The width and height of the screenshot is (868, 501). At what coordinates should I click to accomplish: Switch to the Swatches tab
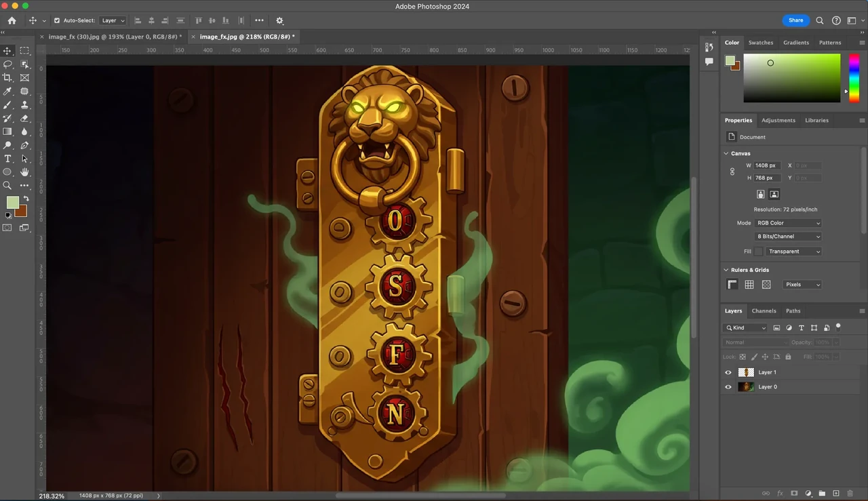761,42
